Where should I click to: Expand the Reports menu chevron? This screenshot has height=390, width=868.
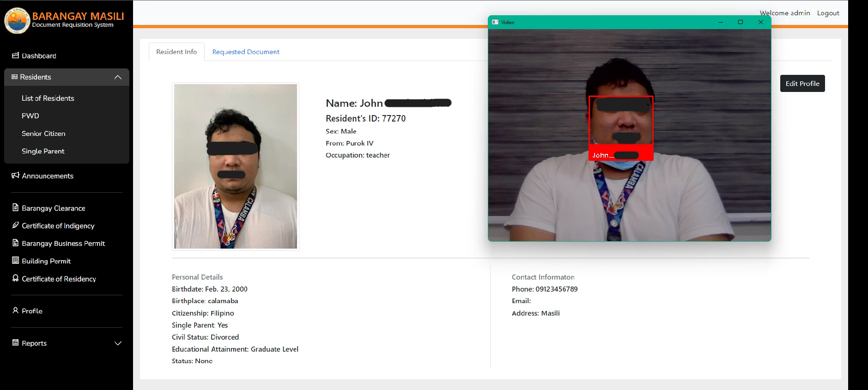(118, 343)
